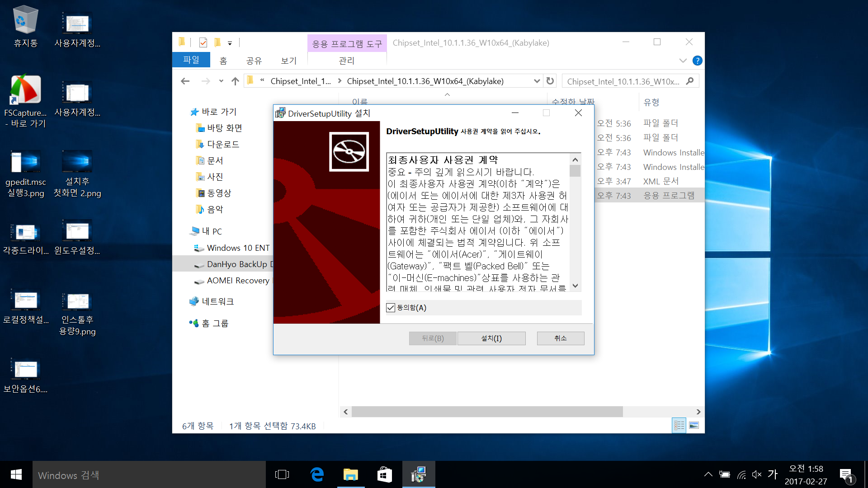This screenshot has height=488, width=868.
Task: Select 바로 가기 in the navigation pane
Action: (219, 112)
